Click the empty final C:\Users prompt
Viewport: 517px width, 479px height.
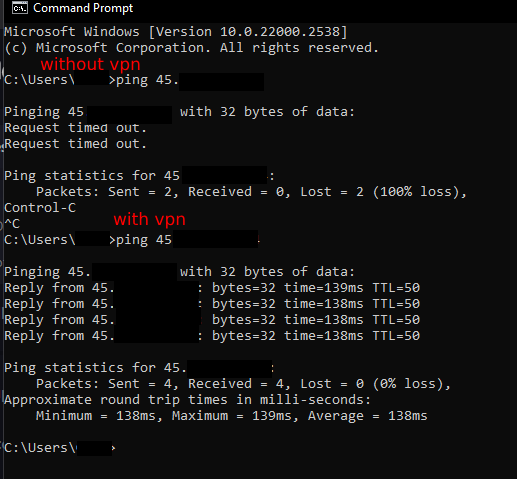pos(60,448)
